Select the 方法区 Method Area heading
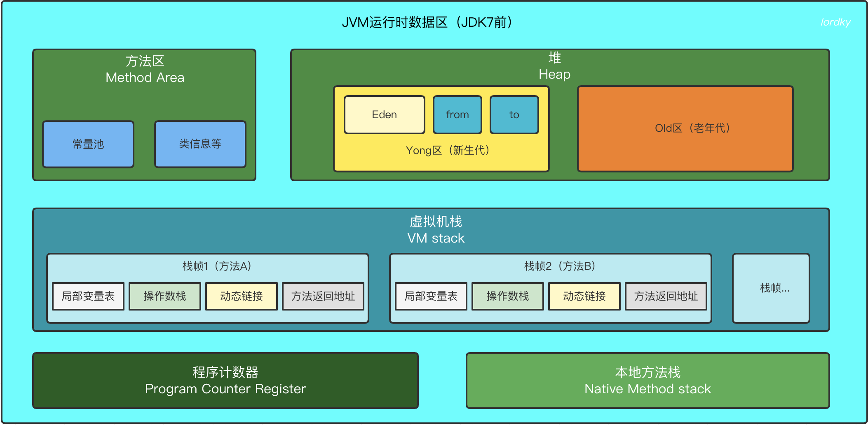 (x=145, y=69)
